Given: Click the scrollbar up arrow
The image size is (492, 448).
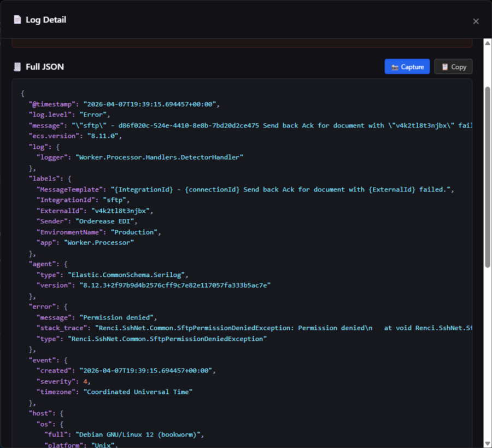Looking at the screenshot, I should 487,43.
